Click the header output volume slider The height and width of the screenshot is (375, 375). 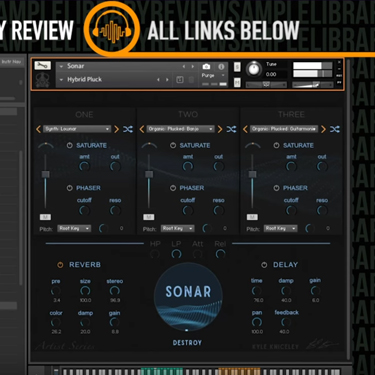[x=312, y=85]
